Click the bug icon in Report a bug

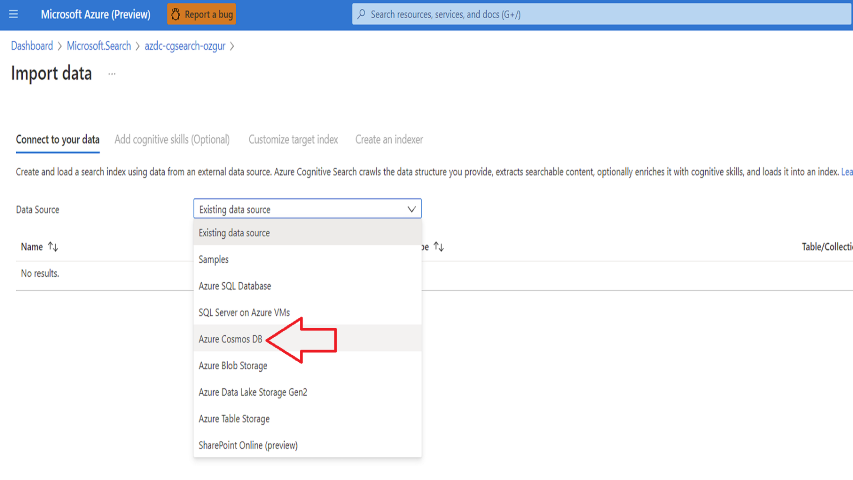coord(175,14)
